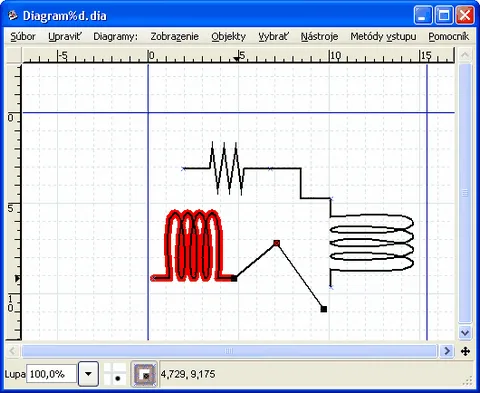Click the horizontal scrollbar left arrow
Screen dimensions: 480x393
click(x=12, y=351)
